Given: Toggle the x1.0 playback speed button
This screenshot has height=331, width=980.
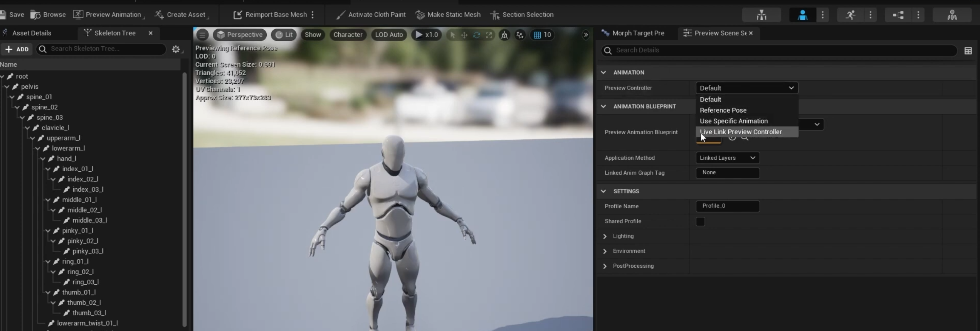Looking at the screenshot, I should pyautogui.click(x=427, y=35).
